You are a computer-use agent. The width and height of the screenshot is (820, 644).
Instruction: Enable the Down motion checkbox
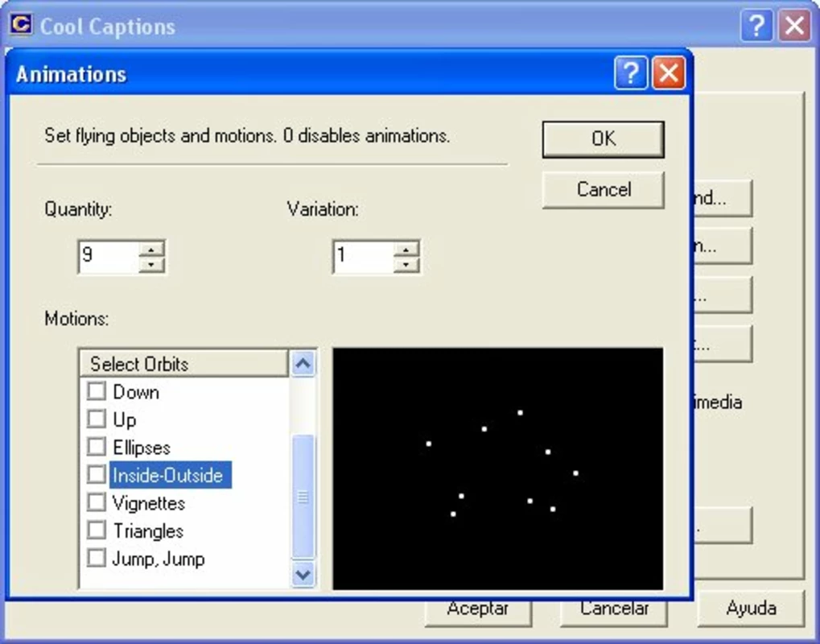tap(97, 390)
